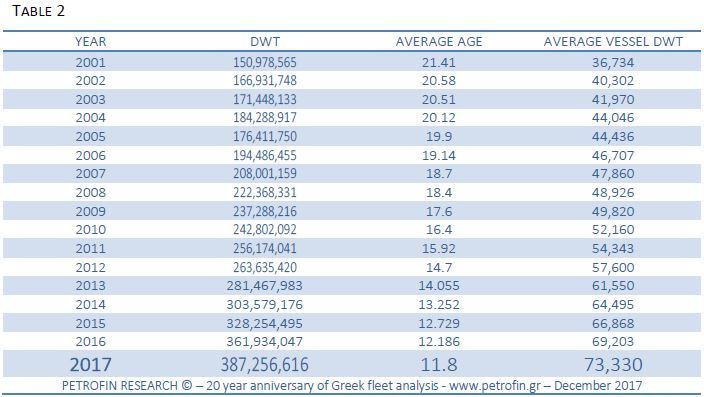Screen dimensions: 704x397
Task: Click DWT value 237,288,216
Action: pyautogui.click(x=265, y=211)
